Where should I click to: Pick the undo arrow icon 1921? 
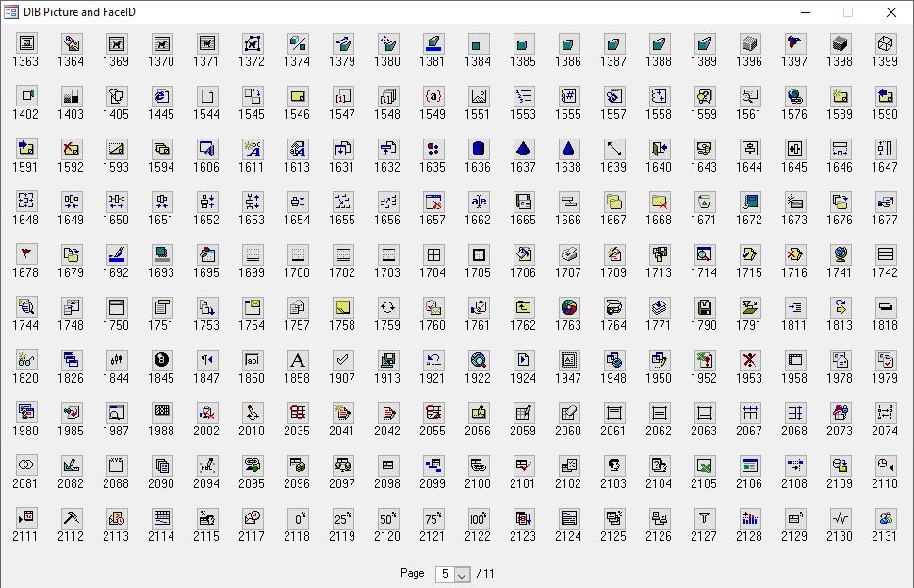tap(433, 360)
